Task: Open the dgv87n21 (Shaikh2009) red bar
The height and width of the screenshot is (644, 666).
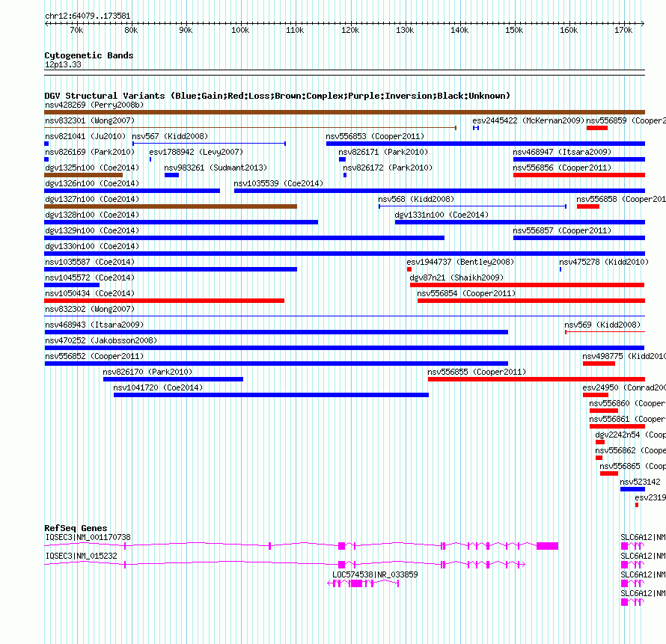Action: coord(527,285)
